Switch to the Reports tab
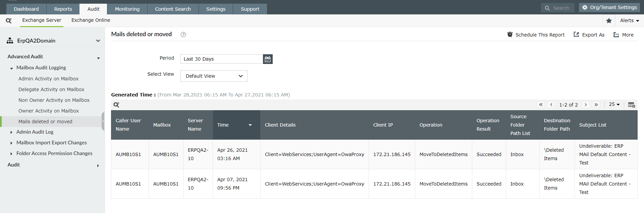The image size is (644, 213). [63, 9]
